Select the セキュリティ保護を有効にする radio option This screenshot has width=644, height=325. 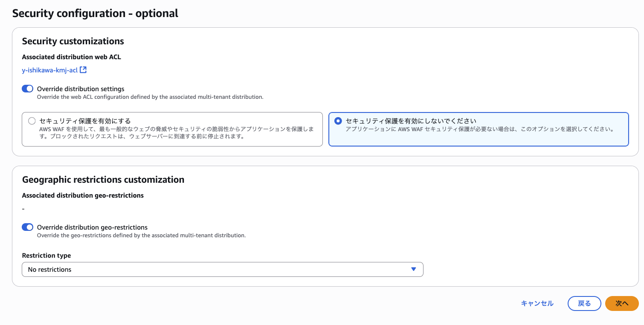tap(32, 121)
